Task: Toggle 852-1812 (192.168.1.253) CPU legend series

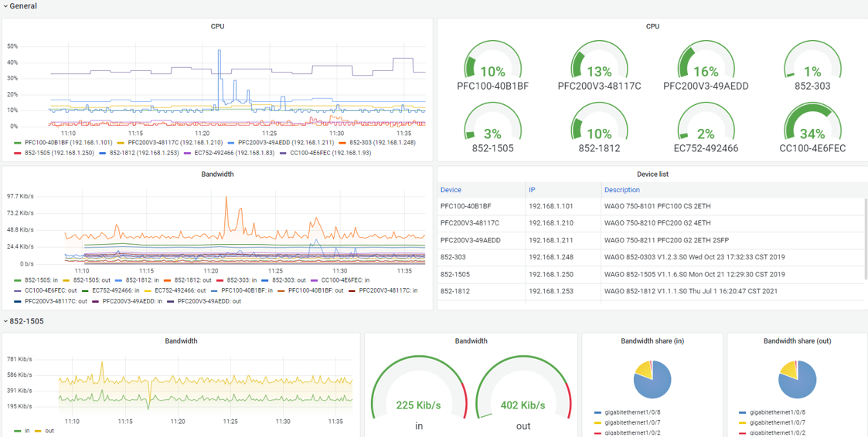Action: (x=144, y=153)
